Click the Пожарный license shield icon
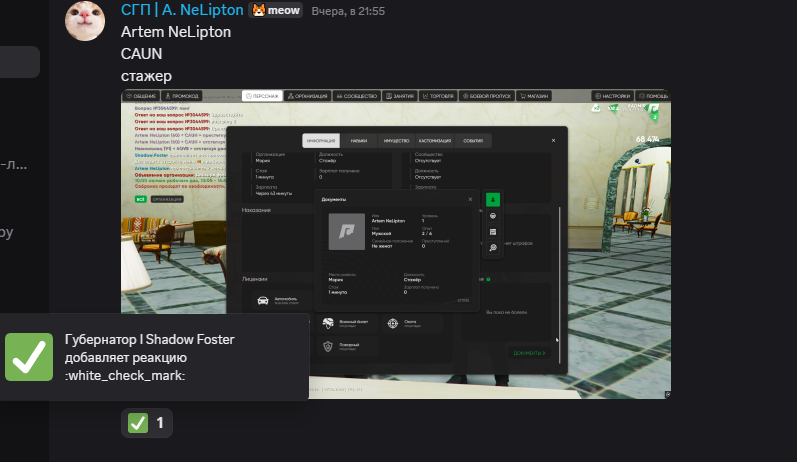The height and width of the screenshot is (462, 797). click(327, 345)
